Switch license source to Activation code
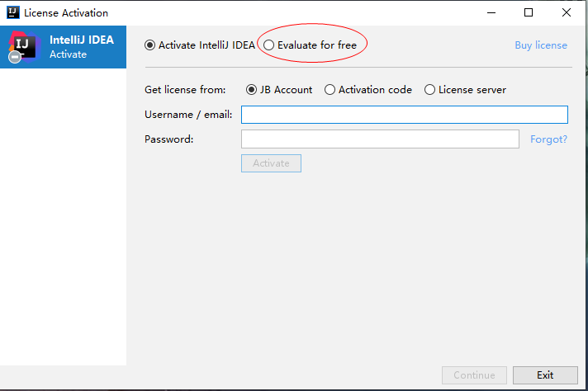 330,90
